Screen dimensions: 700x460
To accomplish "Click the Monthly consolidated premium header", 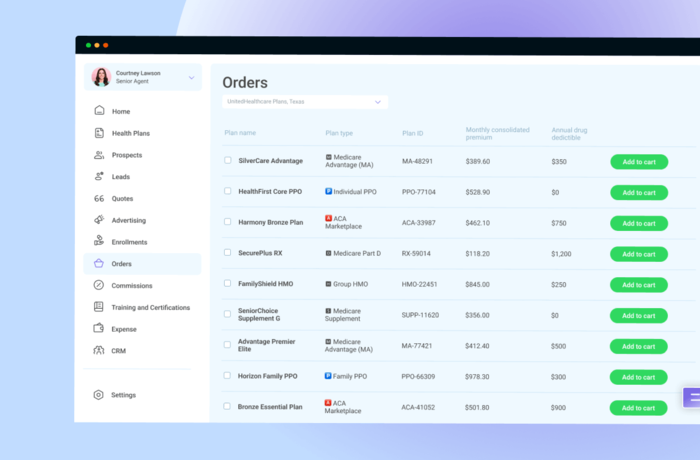I will tap(497, 134).
